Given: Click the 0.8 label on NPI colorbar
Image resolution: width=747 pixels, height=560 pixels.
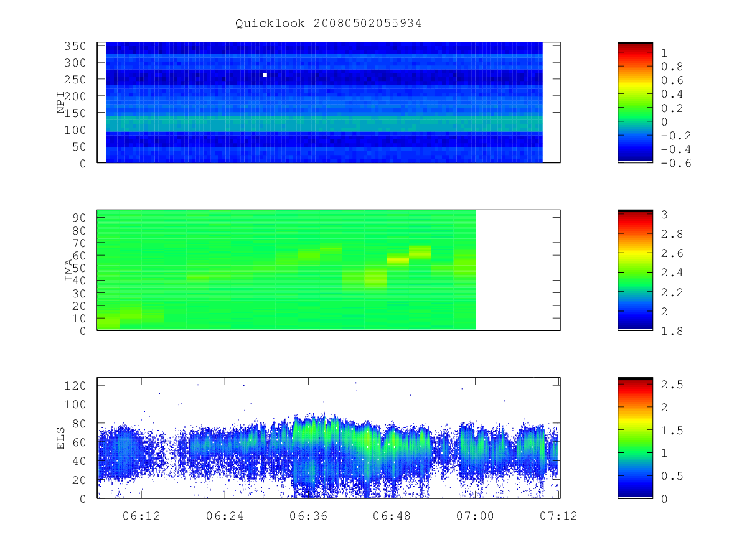Looking at the screenshot, I should point(672,67).
